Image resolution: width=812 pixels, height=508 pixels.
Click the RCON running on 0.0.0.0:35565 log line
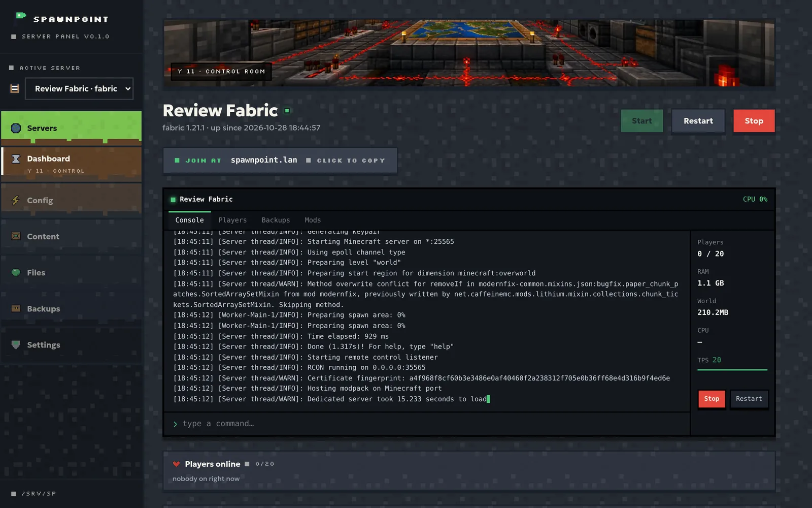coord(299,367)
